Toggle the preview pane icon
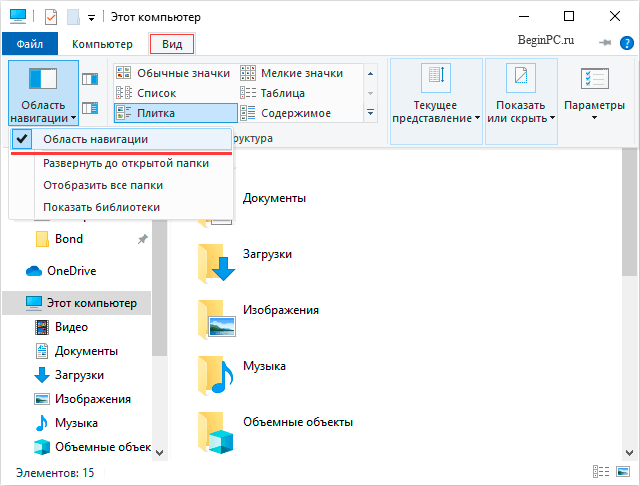This screenshot has width=640, height=486. (x=90, y=79)
